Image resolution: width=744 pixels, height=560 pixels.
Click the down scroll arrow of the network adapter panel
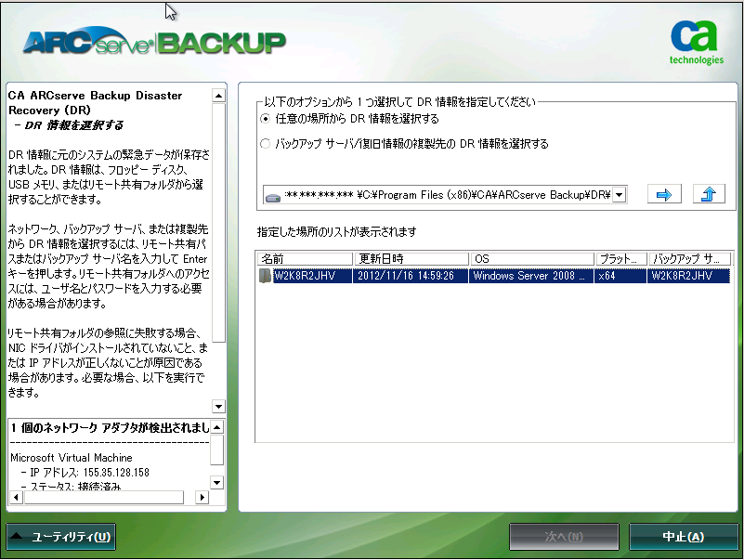(217, 482)
